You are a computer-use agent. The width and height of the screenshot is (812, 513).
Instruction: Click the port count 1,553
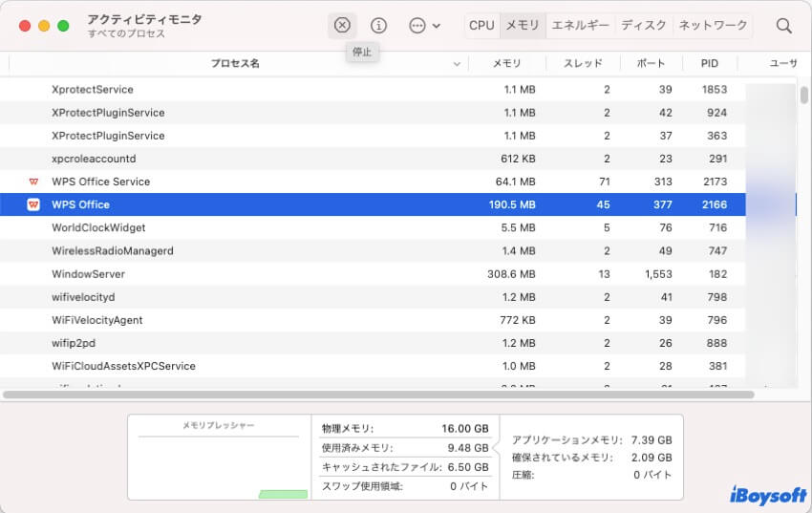tap(659, 274)
